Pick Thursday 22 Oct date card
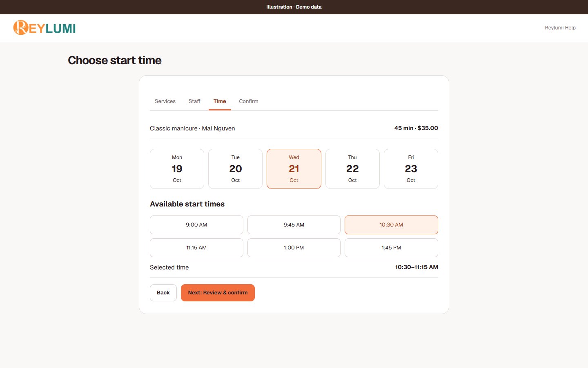 tap(352, 169)
